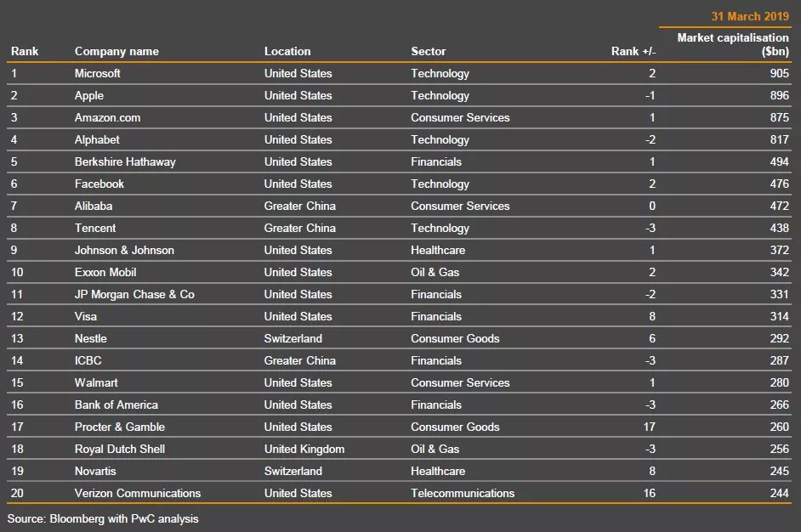Image resolution: width=801 pixels, height=532 pixels.
Task: Select the 'Amazon.com' company cell
Action: click(107, 117)
